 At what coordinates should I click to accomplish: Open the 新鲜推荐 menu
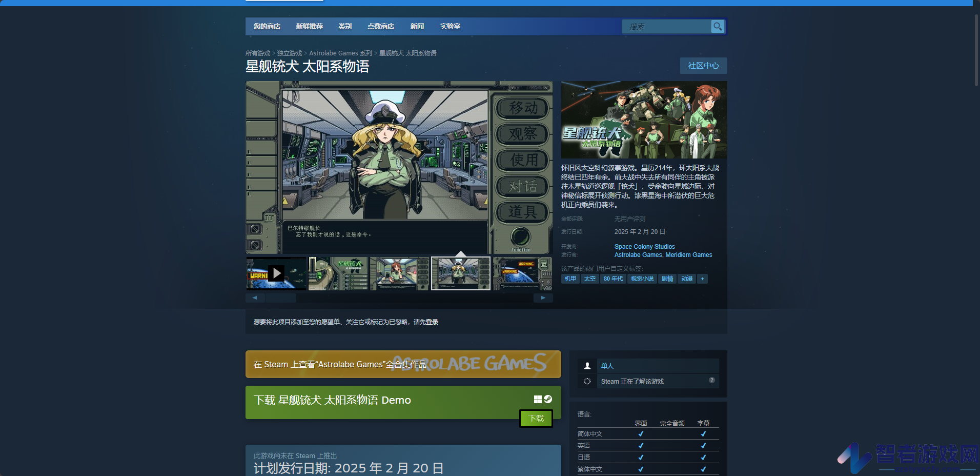(x=309, y=26)
